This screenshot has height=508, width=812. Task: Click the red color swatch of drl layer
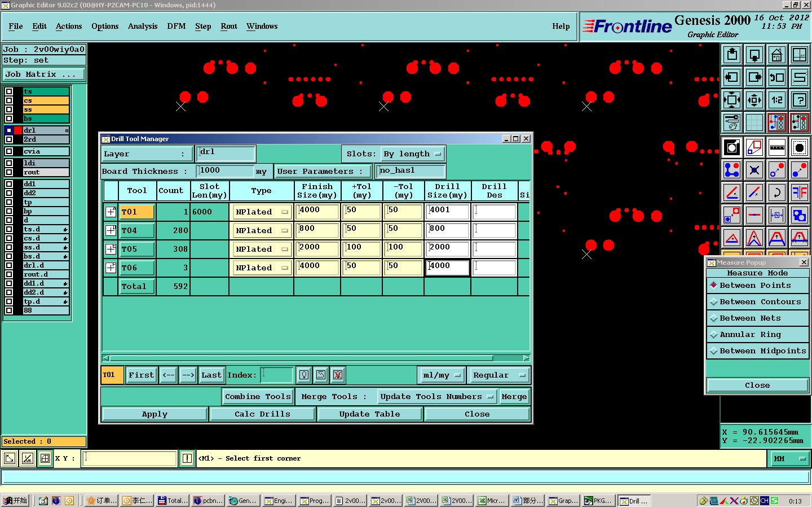point(19,130)
